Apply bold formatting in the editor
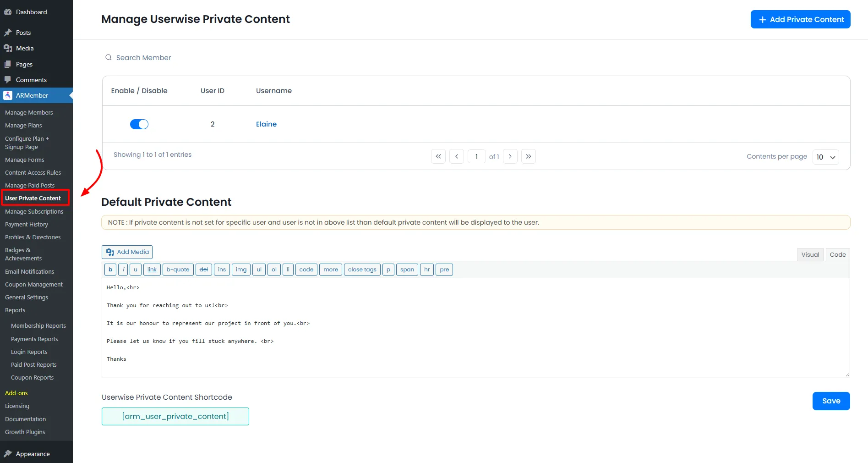This screenshot has width=868, height=463. click(110, 270)
